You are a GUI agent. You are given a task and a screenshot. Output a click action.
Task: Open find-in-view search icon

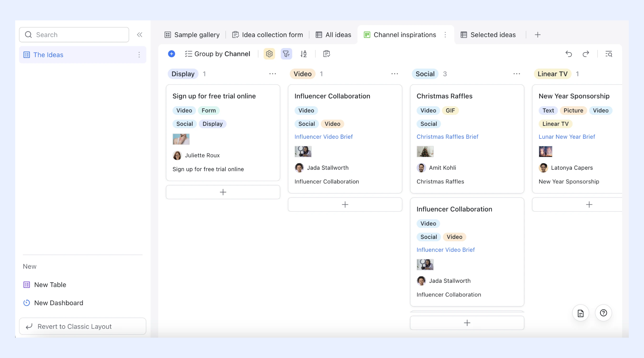tap(609, 54)
